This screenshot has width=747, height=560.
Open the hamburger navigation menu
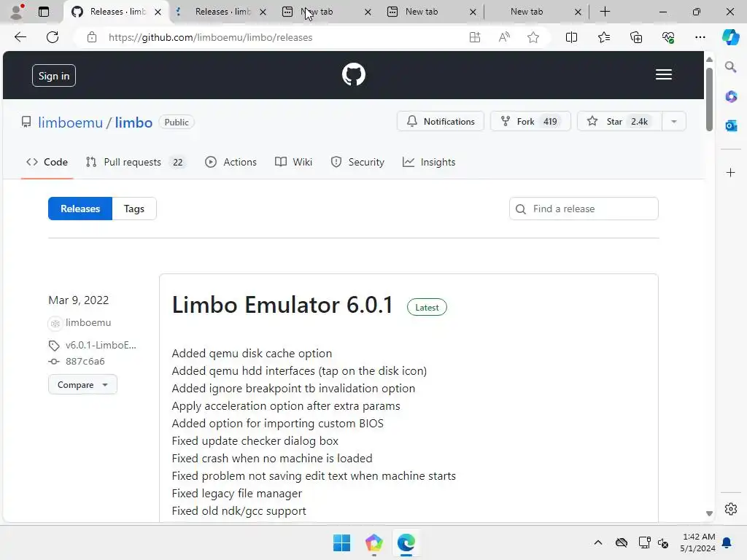tap(663, 75)
